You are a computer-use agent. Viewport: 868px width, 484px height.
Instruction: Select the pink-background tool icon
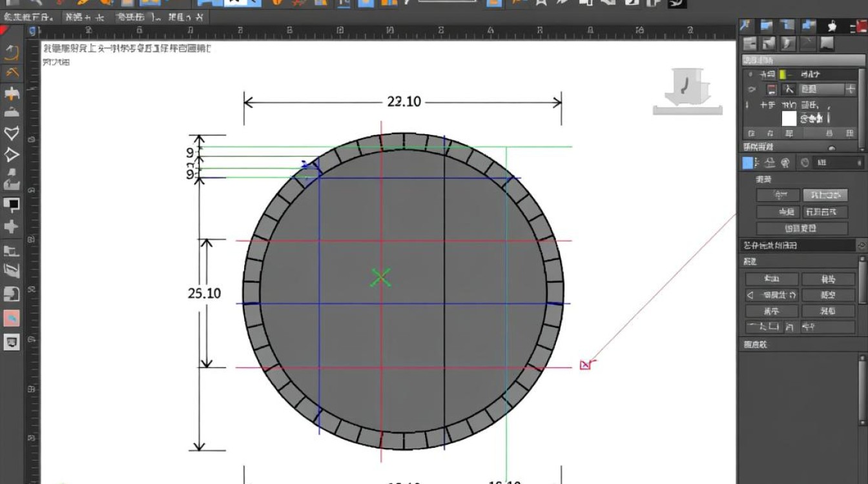pyautogui.click(x=12, y=318)
